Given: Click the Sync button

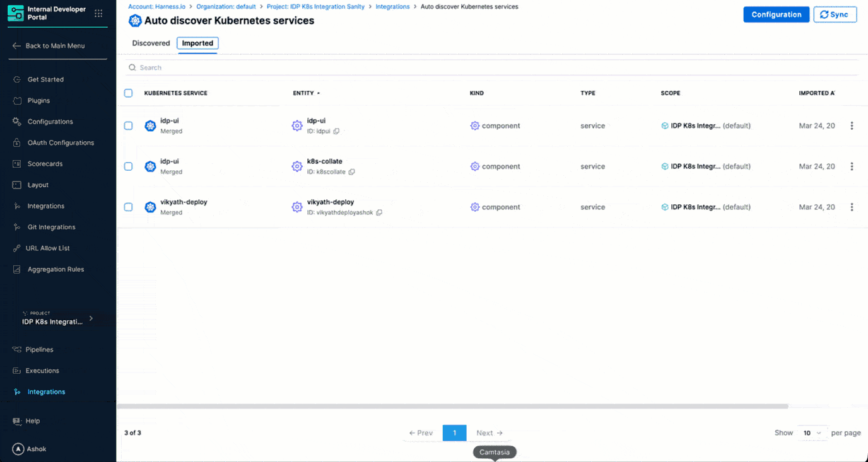Looking at the screenshot, I should [835, 14].
